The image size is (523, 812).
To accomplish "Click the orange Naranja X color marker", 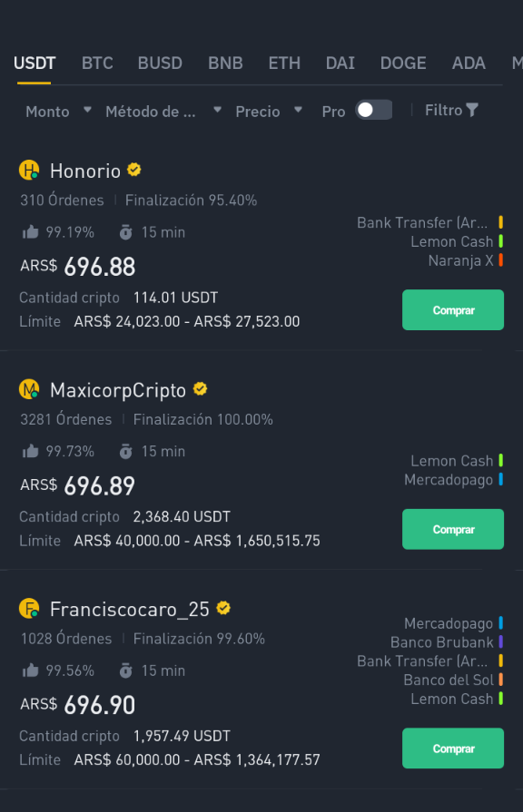I will tap(500, 260).
